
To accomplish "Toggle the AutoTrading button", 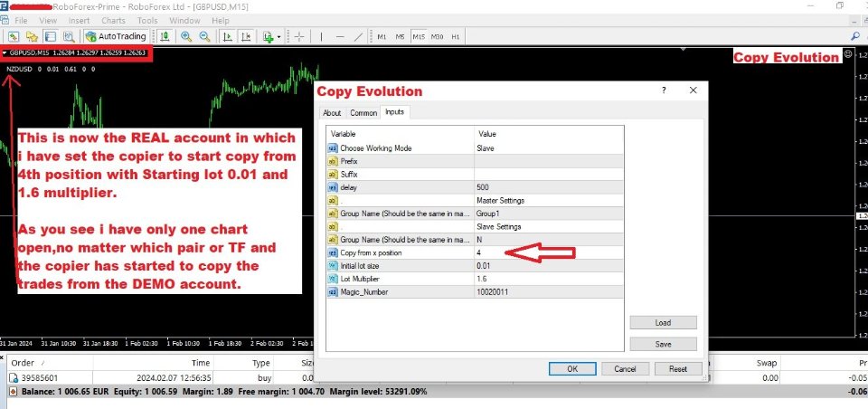I will [x=116, y=36].
